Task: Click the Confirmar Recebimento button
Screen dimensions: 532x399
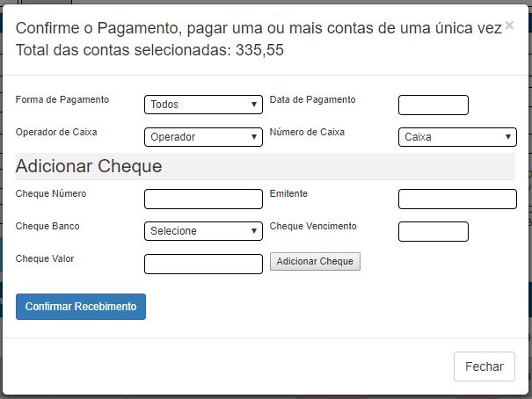Action: pyautogui.click(x=81, y=307)
